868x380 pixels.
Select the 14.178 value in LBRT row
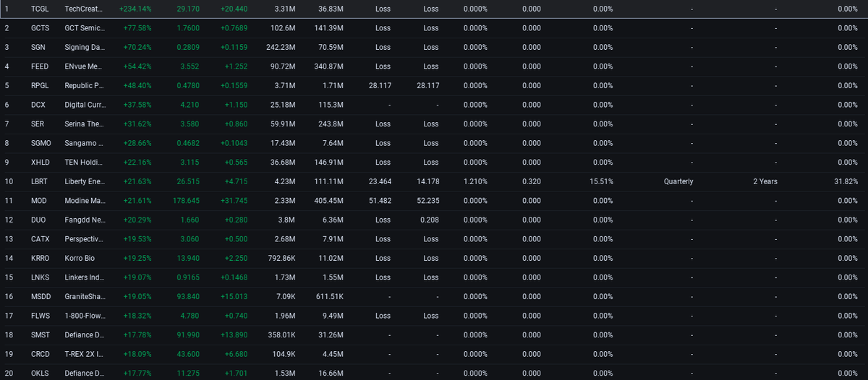click(427, 181)
